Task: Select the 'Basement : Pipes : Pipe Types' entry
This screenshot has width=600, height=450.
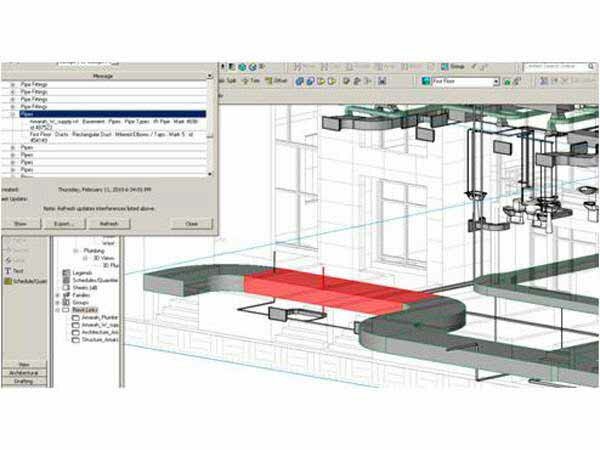Action: point(114,124)
